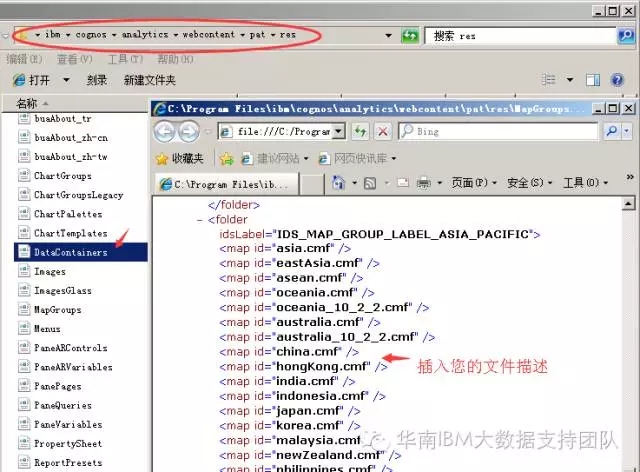Toggle the Explorer preview pane icon
640x472 pixels.
coord(593,80)
